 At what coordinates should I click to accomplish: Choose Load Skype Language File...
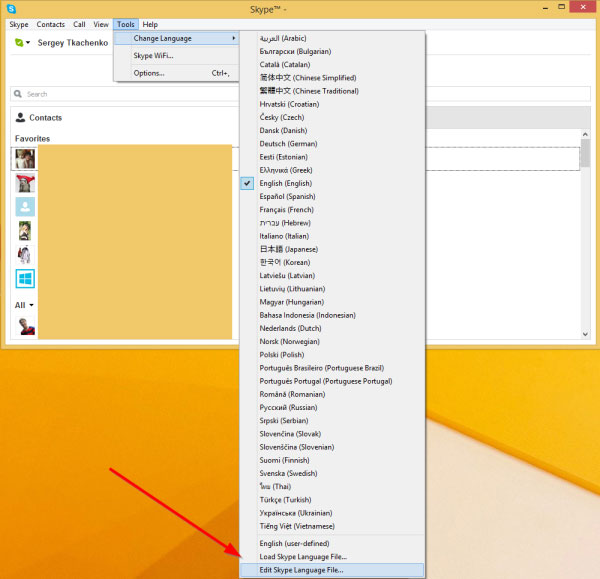[301, 556]
